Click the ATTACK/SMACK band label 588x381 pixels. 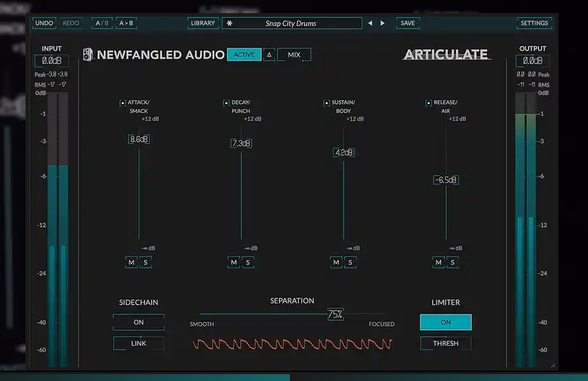point(139,107)
